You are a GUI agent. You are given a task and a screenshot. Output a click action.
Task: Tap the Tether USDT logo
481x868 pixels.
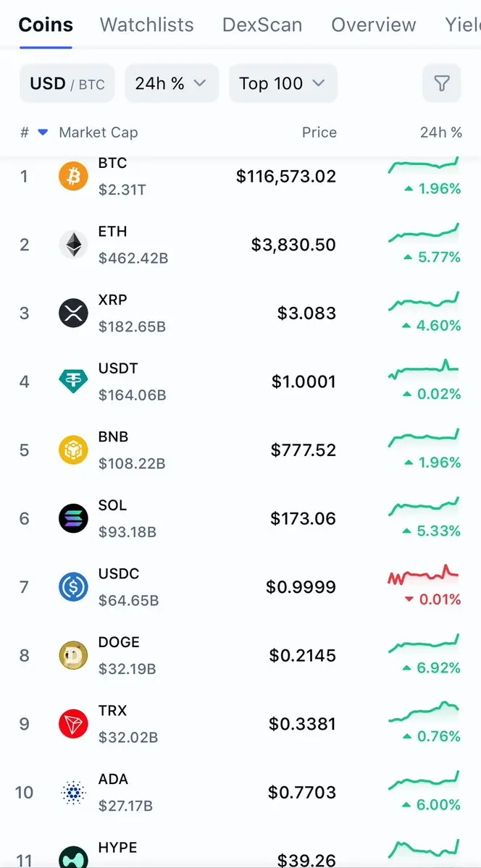(73, 382)
